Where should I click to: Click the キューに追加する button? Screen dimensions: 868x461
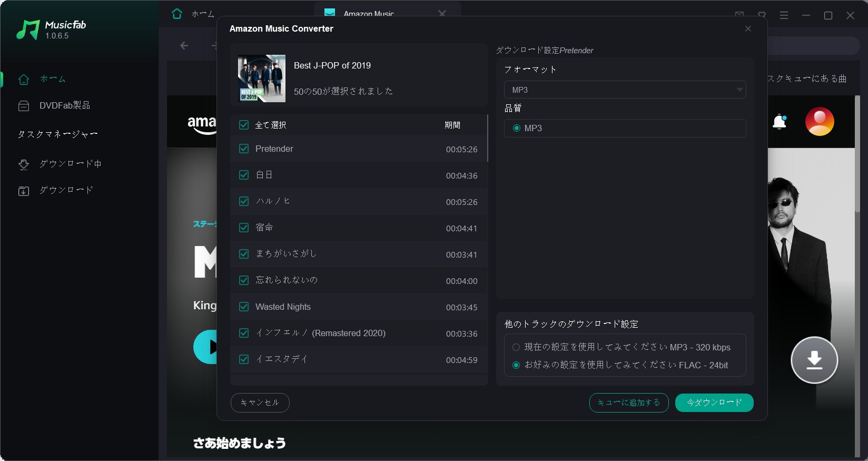(x=629, y=403)
